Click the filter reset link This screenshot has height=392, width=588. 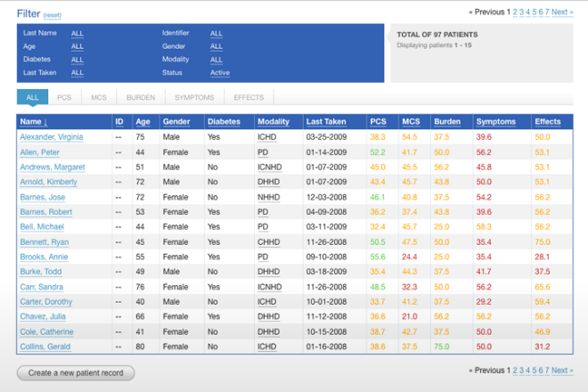click(51, 16)
